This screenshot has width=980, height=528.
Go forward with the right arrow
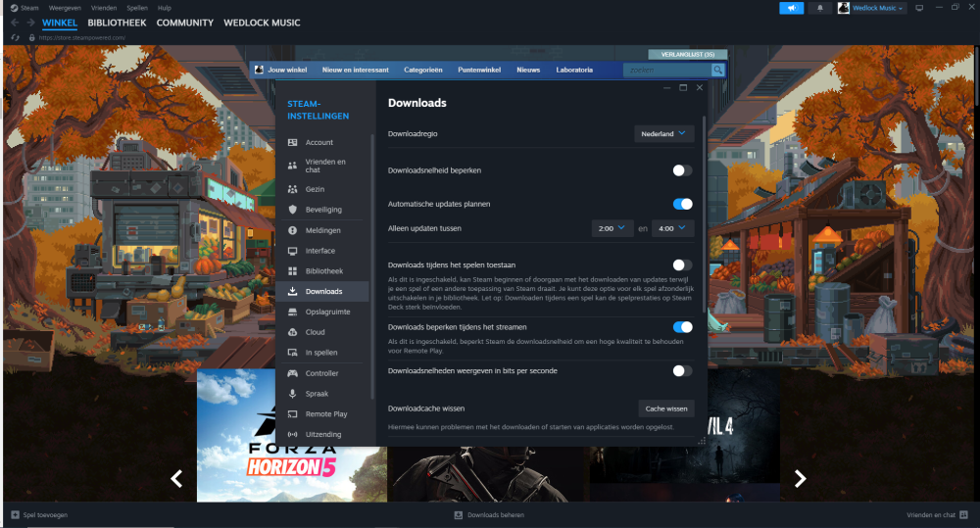(30, 23)
